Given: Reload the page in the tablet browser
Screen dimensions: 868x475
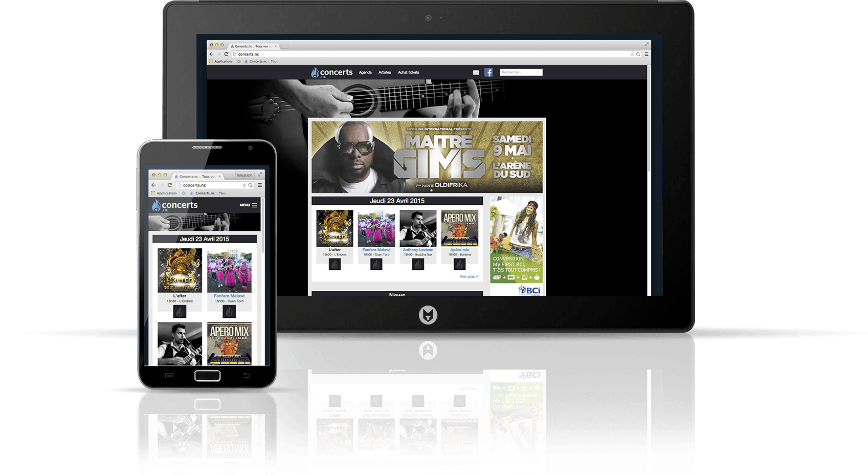Looking at the screenshot, I should tap(226, 54).
